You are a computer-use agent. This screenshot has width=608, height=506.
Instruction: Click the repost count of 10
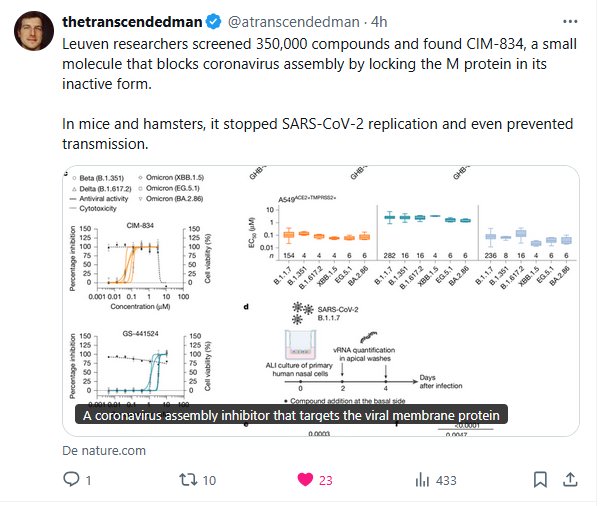pos(209,481)
